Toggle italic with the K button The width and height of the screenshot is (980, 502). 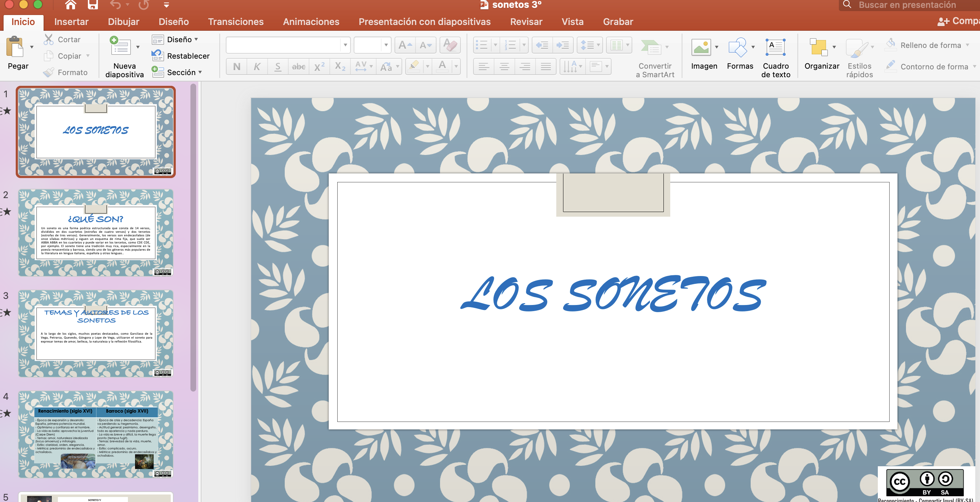coord(257,67)
